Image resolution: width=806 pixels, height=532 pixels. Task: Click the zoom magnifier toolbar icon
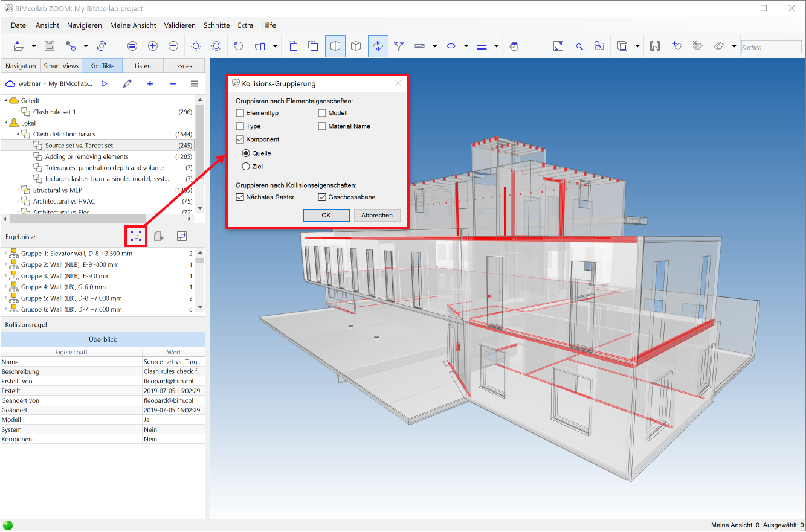(x=578, y=46)
